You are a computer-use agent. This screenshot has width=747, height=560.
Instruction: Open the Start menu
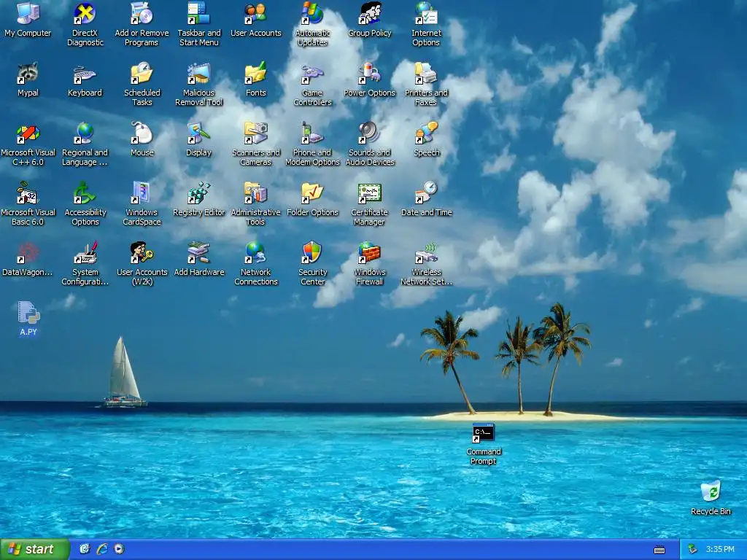point(35,549)
